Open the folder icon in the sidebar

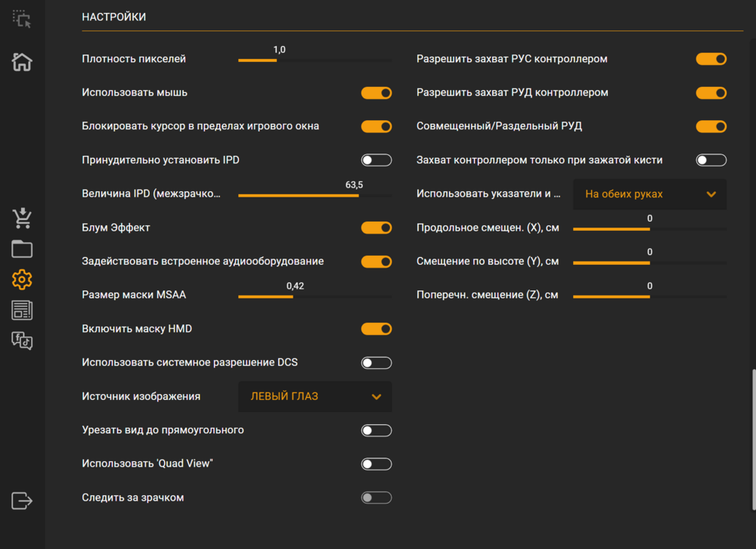[x=22, y=250]
